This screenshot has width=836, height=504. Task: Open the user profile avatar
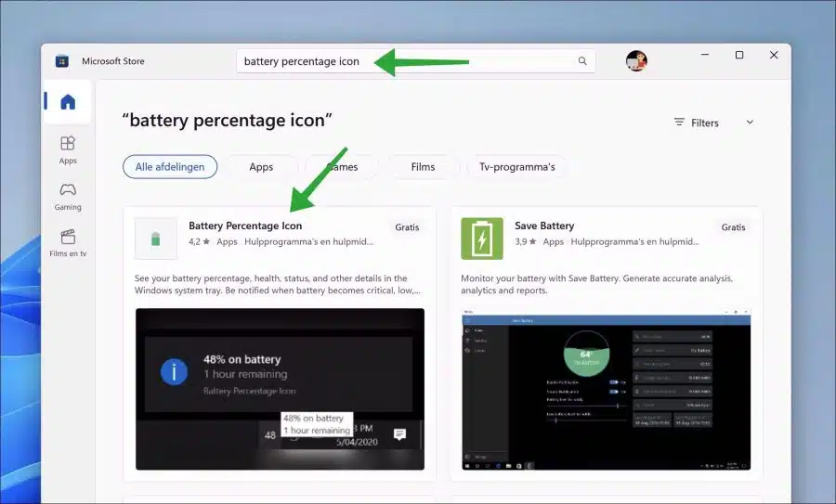(x=636, y=60)
